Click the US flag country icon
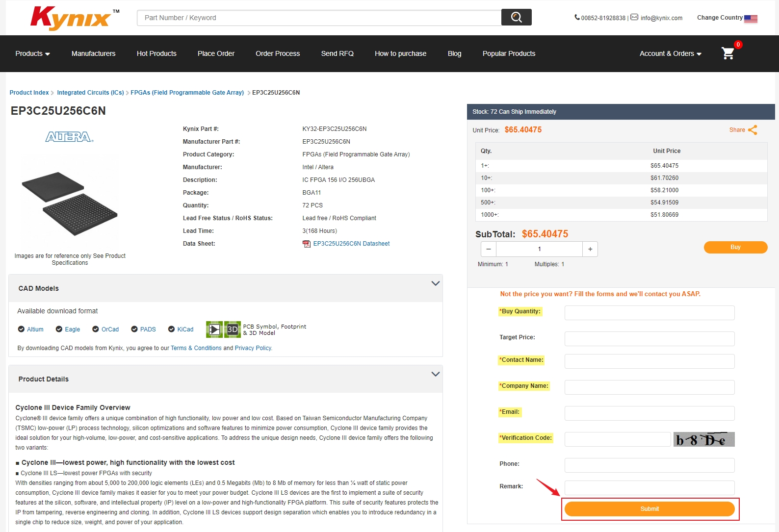This screenshot has height=532, width=779. (x=751, y=19)
